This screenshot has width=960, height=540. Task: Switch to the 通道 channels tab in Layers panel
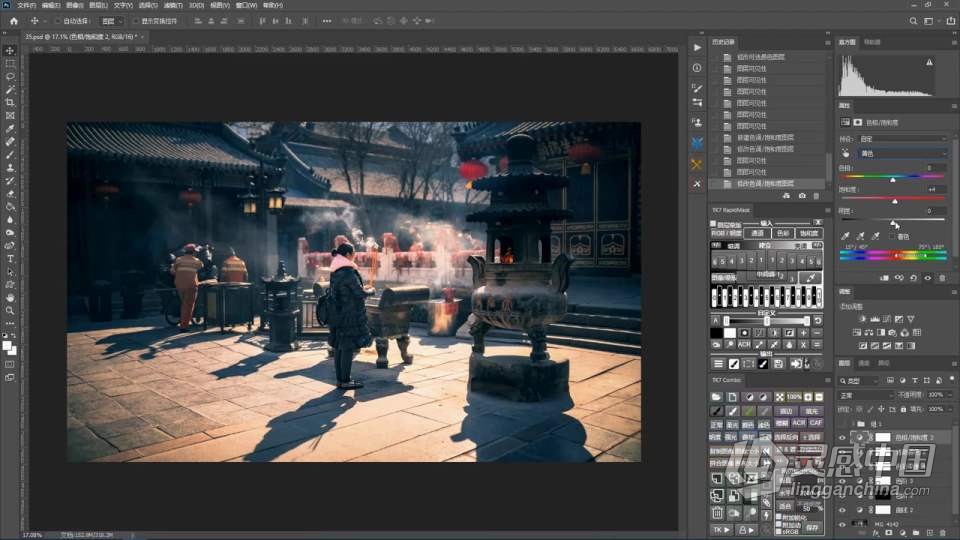[864, 363]
